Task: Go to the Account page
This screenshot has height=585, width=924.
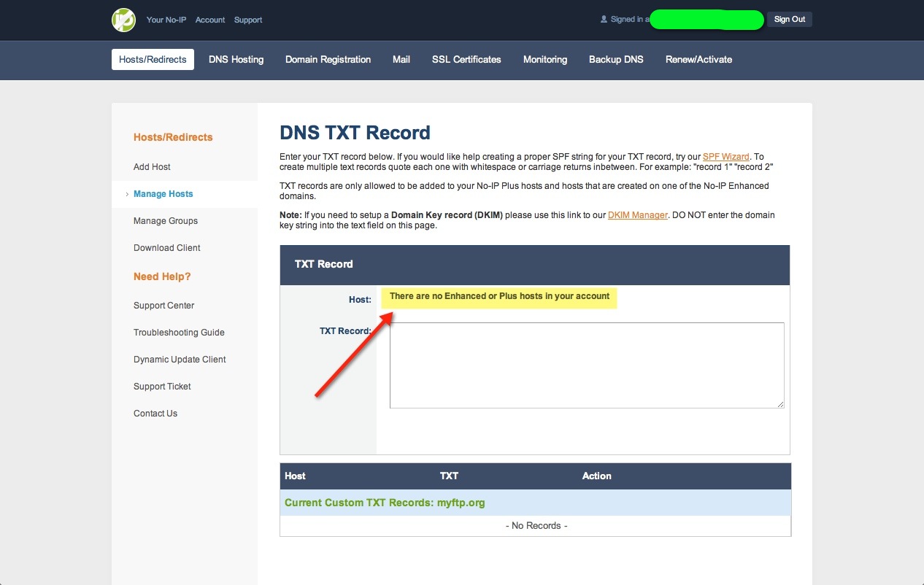Action: (x=210, y=20)
